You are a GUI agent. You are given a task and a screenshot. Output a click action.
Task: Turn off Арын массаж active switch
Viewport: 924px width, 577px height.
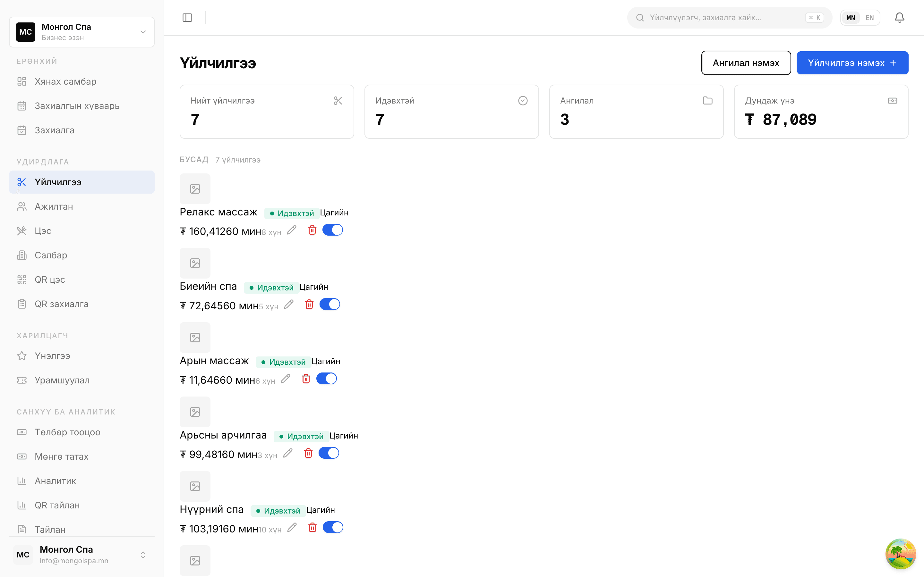tap(327, 379)
